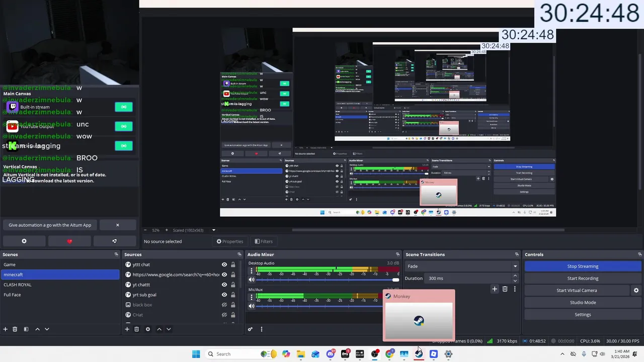Pop out the Scenes dock icon
This screenshot has width=644, height=362.
[116, 254]
